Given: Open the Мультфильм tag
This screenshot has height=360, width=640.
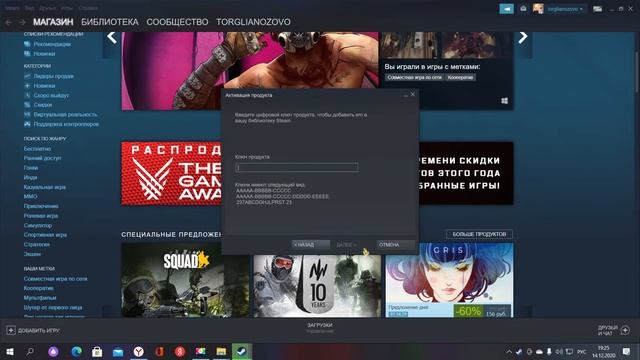Looking at the screenshot, I should pos(40,298).
